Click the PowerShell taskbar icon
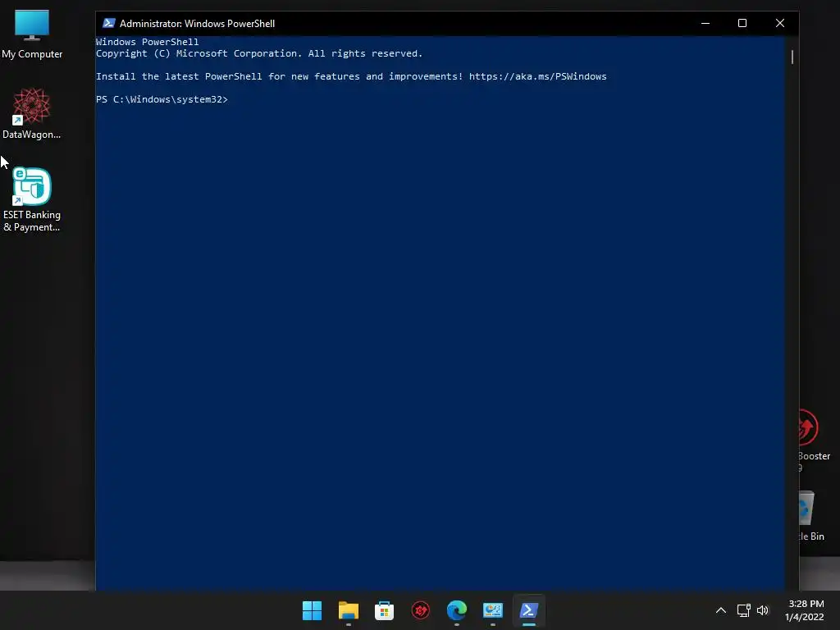Viewport: 840px width, 630px height. (529, 610)
